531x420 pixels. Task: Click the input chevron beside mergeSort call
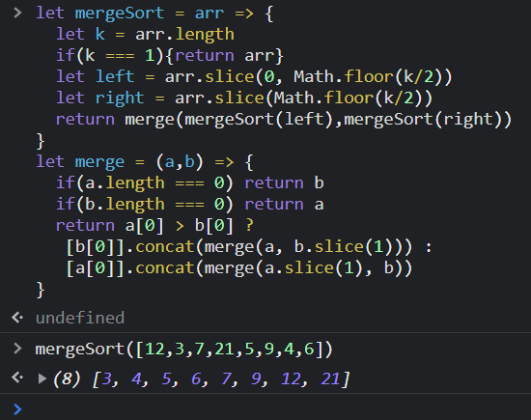click(x=17, y=349)
